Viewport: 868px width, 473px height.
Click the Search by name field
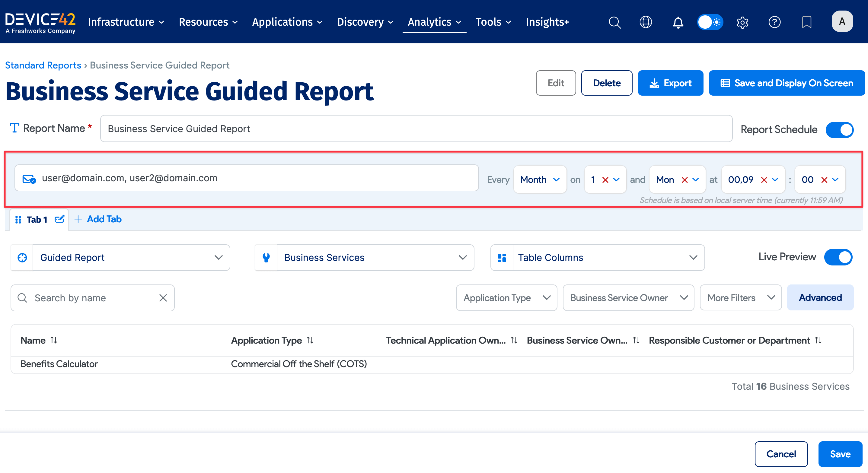point(93,298)
